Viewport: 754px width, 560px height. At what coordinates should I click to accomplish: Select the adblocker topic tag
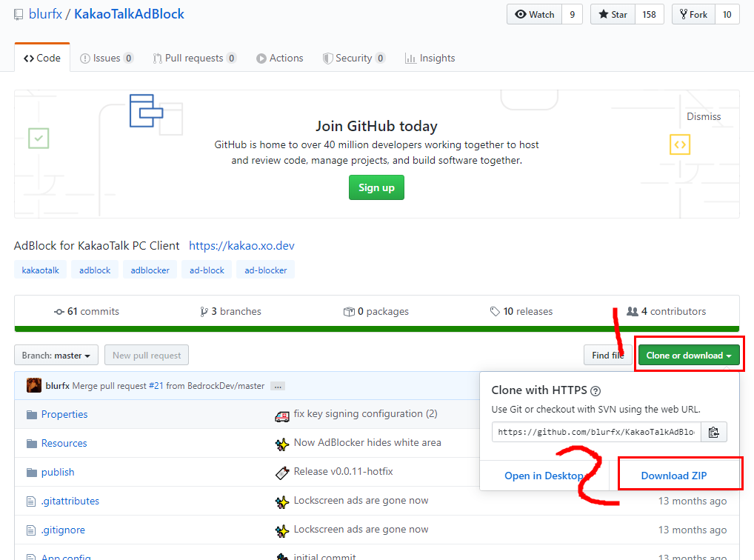(x=150, y=270)
